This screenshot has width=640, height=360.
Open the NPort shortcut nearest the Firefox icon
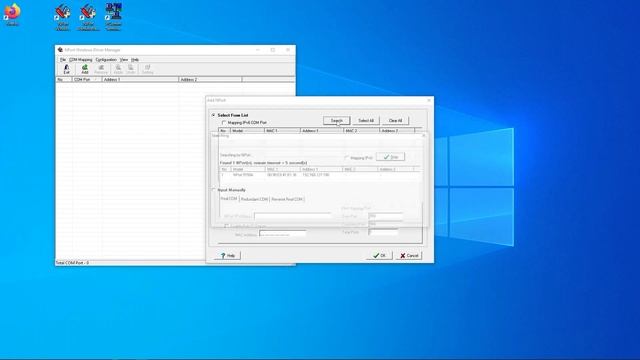coord(62,16)
